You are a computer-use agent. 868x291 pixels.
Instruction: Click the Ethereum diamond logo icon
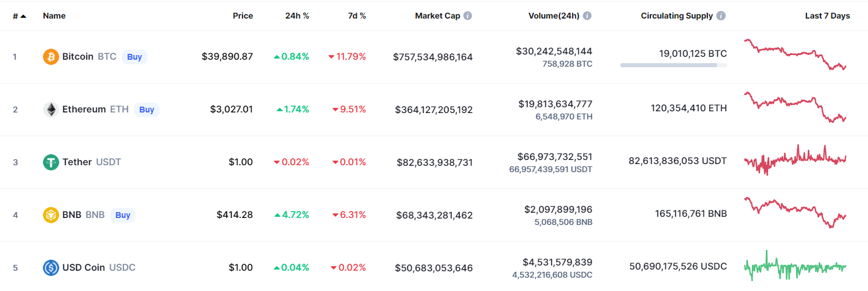coord(51,110)
